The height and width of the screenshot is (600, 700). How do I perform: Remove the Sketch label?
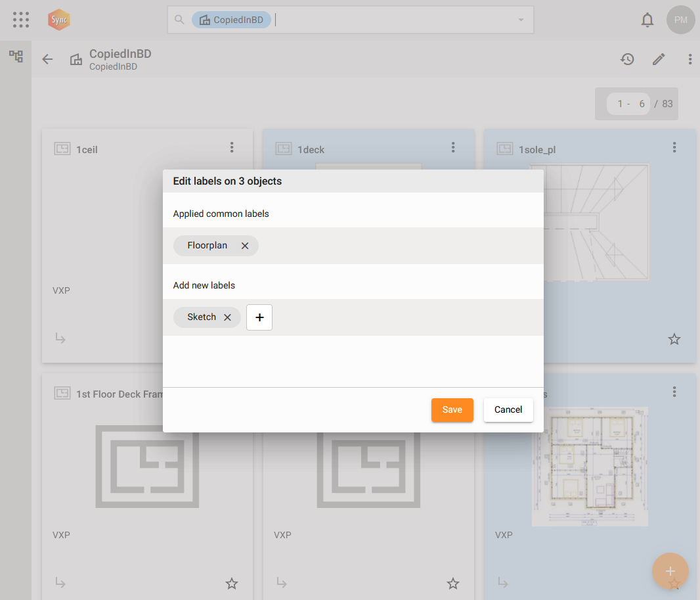tap(227, 317)
